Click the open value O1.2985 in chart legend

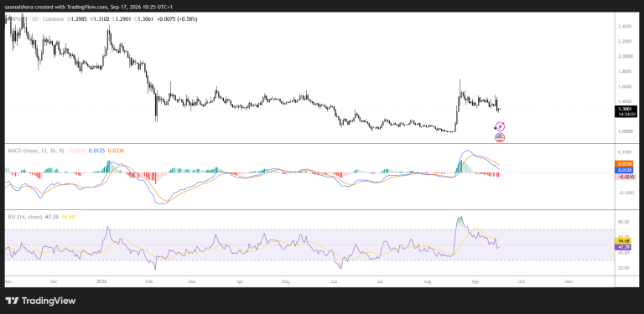pos(78,19)
